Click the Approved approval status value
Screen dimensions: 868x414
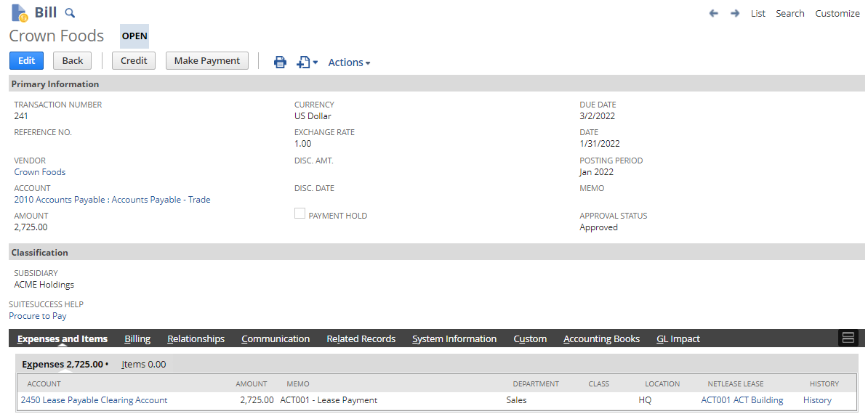click(x=598, y=227)
